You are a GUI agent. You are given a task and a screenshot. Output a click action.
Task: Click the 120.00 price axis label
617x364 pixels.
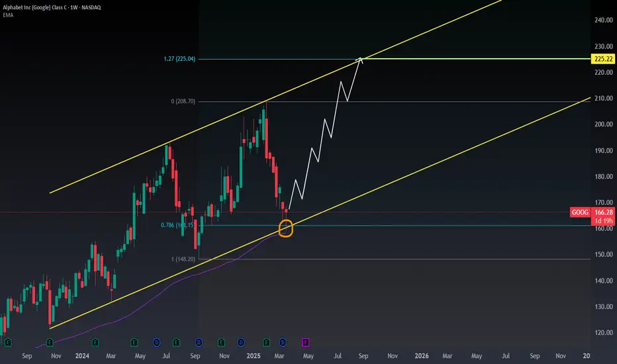604,333
